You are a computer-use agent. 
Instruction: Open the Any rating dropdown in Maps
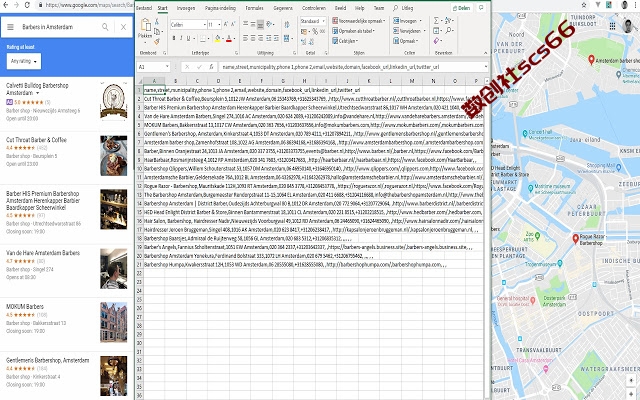24,61
